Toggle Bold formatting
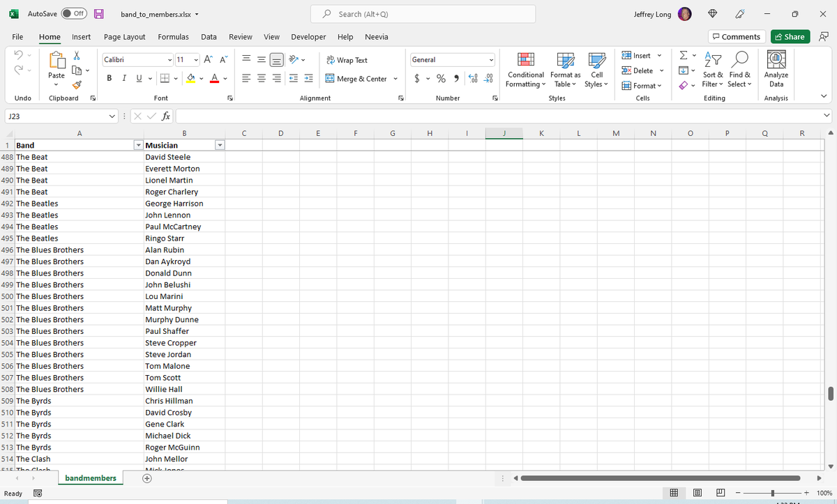The width and height of the screenshot is (837, 504). click(x=110, y=78)
